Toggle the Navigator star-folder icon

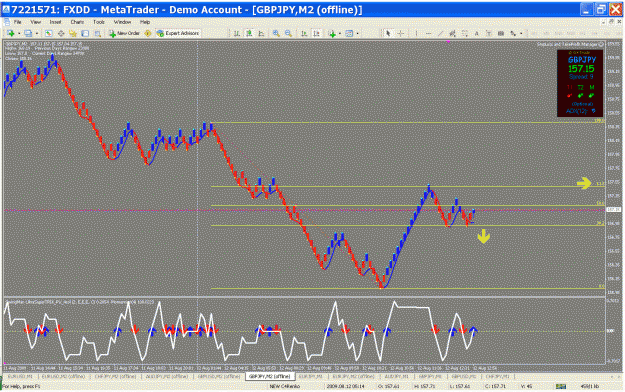click(73, 33)
